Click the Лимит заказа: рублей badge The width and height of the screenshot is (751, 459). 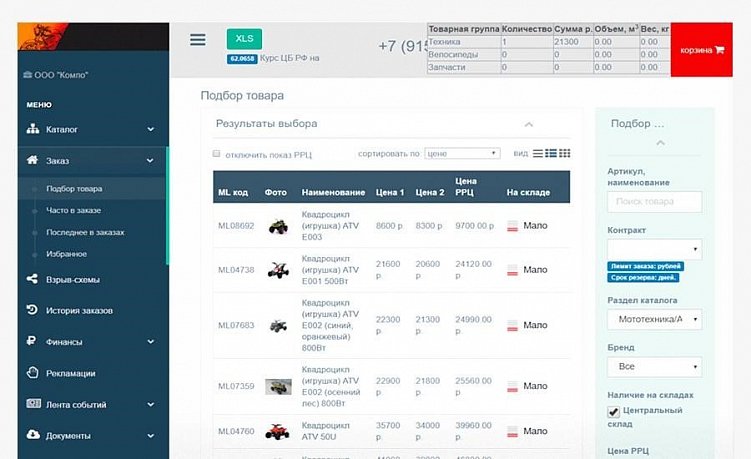tap(645, 266)
